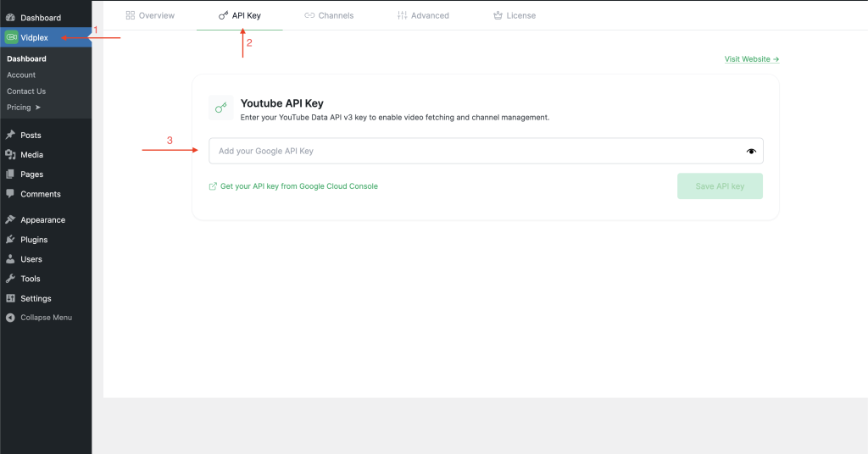Click the Posts pushpin icon

(x=10, y=136)
